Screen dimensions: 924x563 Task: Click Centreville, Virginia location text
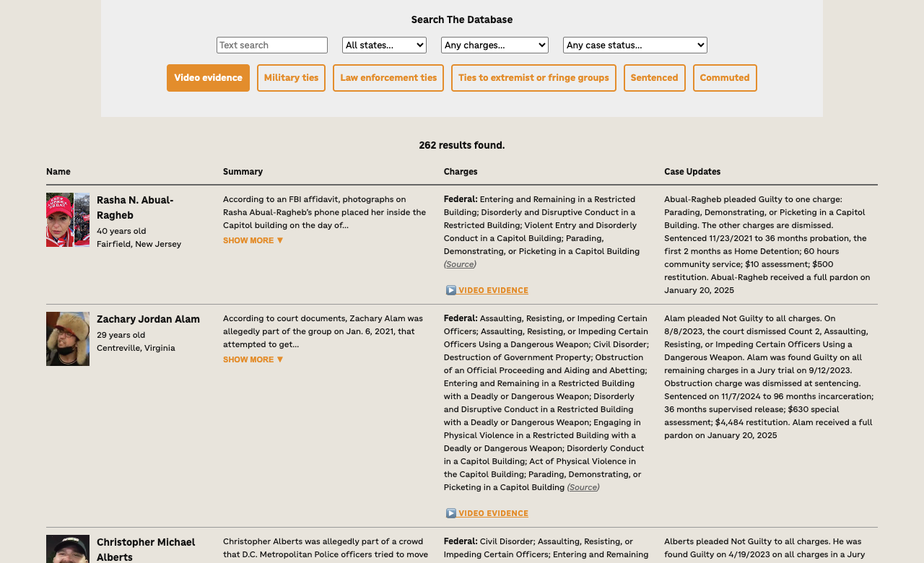136,348
